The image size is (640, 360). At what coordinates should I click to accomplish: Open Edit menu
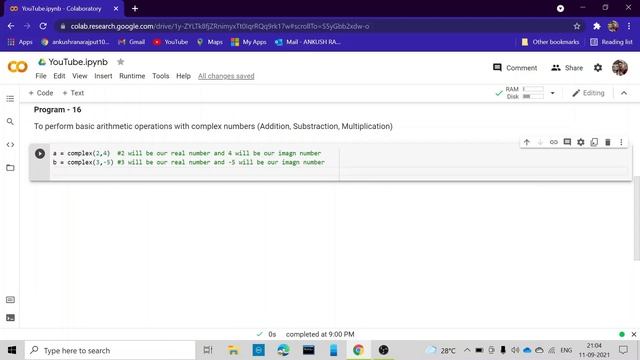tap(59, 76)
